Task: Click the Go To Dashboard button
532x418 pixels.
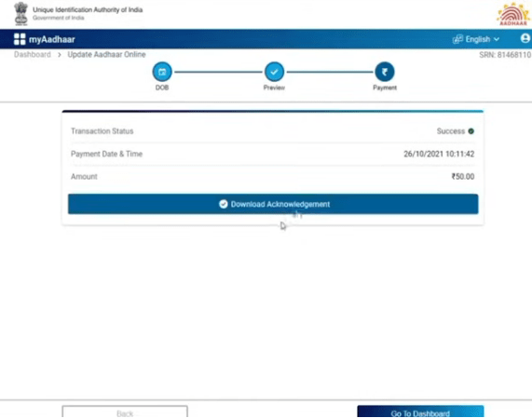Action: (420, 411)
